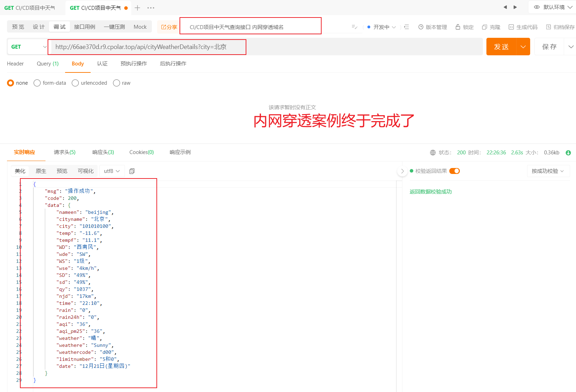Select the 可视化 response view
Viewport: 576px width, 392px height.
point(86,171)
